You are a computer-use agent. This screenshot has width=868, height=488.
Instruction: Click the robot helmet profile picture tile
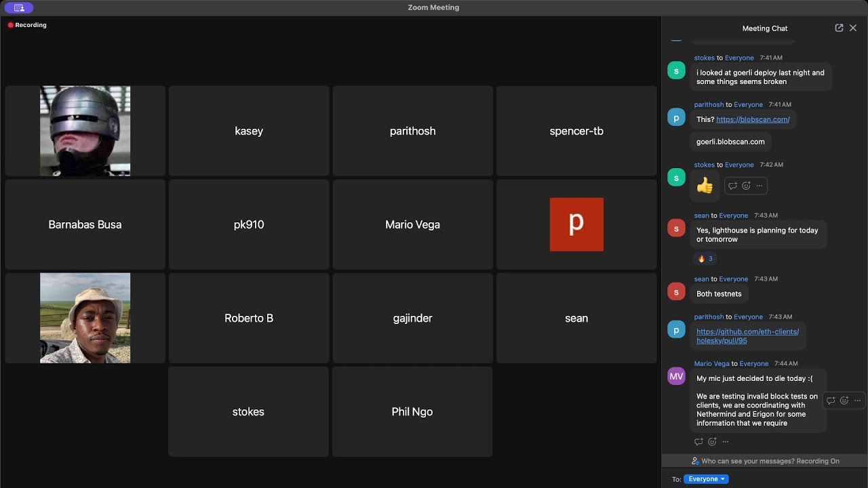85,131
